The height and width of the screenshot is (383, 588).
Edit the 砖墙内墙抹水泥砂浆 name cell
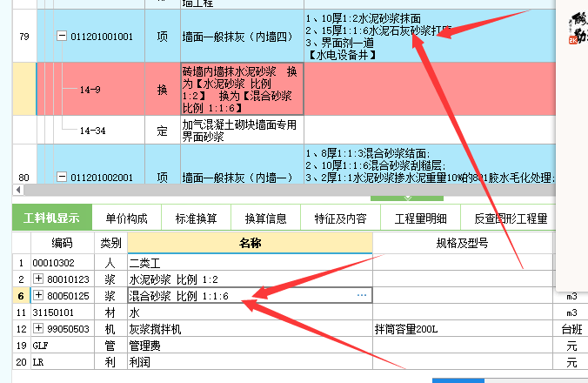coord(242,89)
